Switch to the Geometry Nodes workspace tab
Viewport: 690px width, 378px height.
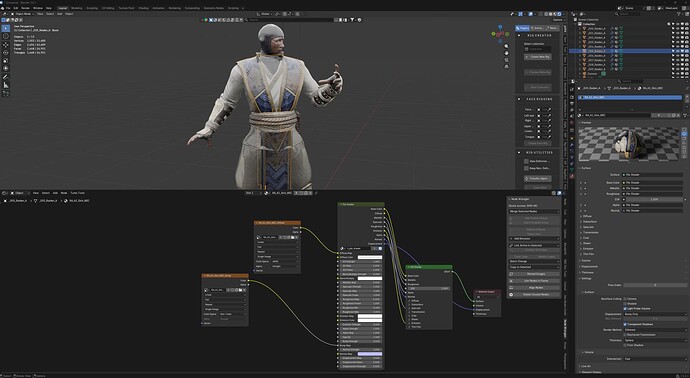coord(213,8)
